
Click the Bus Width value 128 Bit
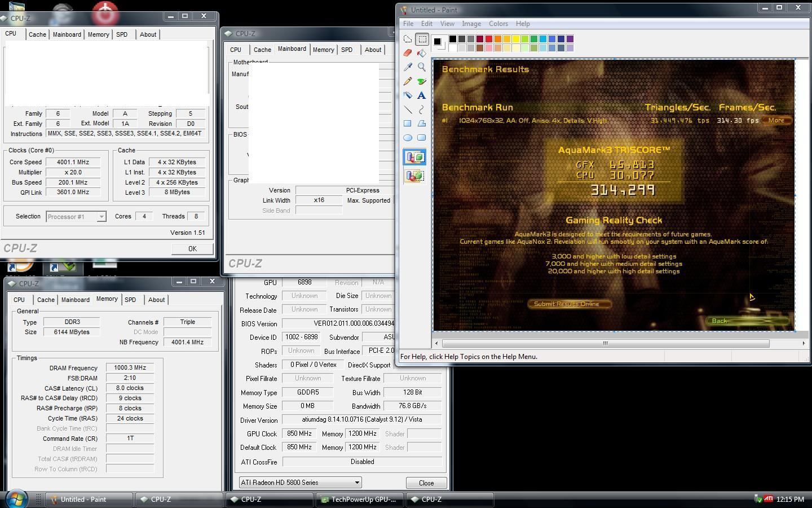413,392
